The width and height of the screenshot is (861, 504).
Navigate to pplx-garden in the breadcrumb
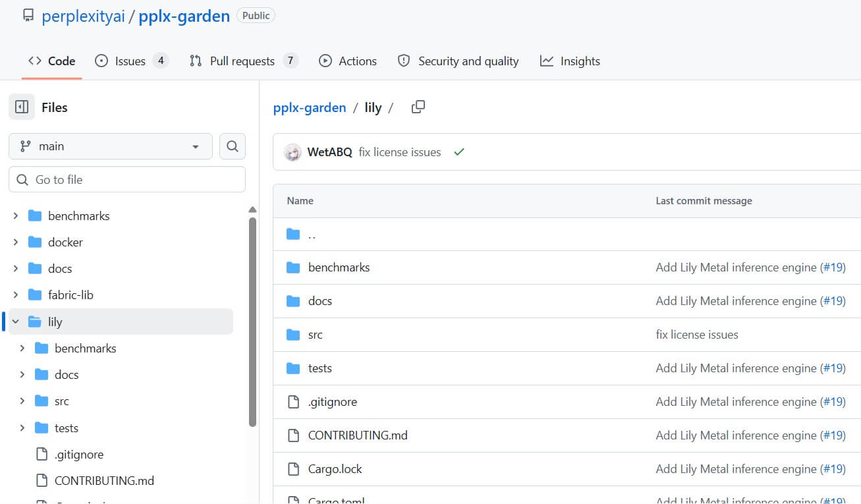[310, 107]
